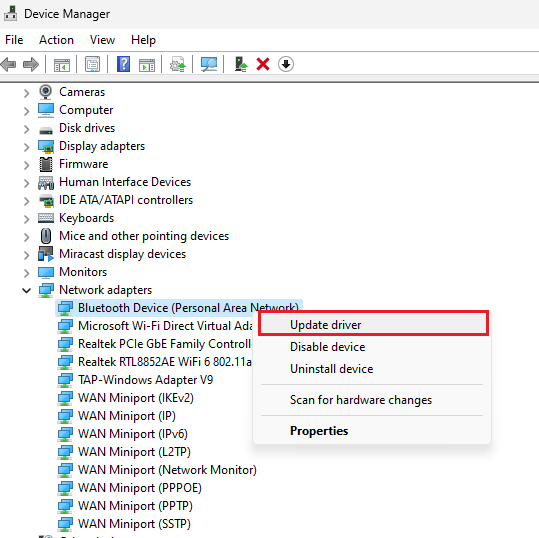Screen dimensions: 539x538
Task: Collapse the Network adapters category
Action: click(x=26, y=290)
